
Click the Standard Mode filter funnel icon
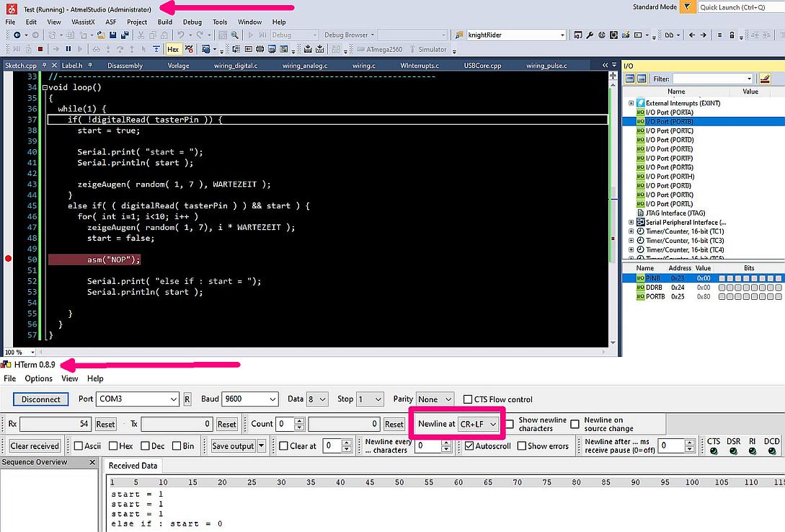(688, 7)
